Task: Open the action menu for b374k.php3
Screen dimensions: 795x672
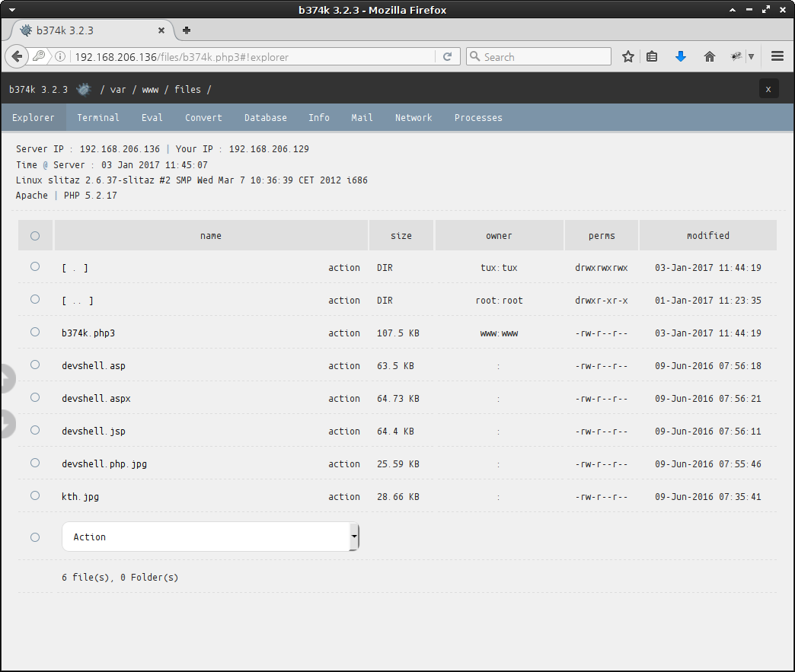Action: click(343, 333)
